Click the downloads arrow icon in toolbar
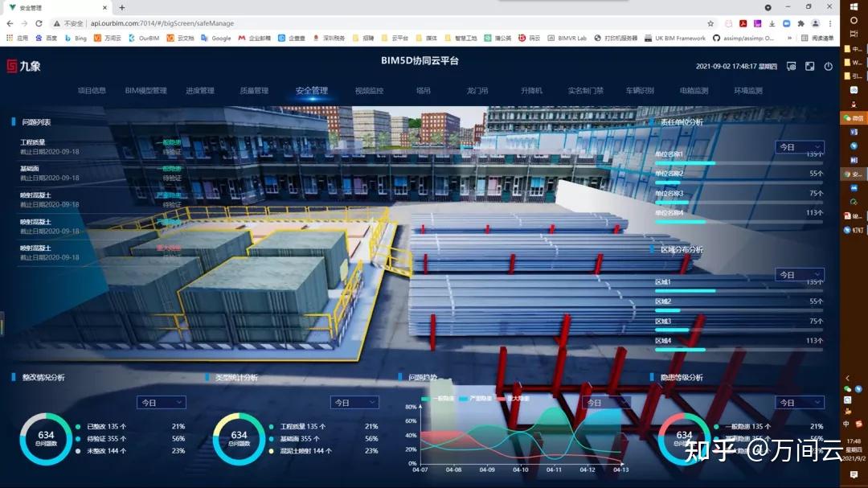The width and height of the screenshot is (868, 488). tap(772, 23)
